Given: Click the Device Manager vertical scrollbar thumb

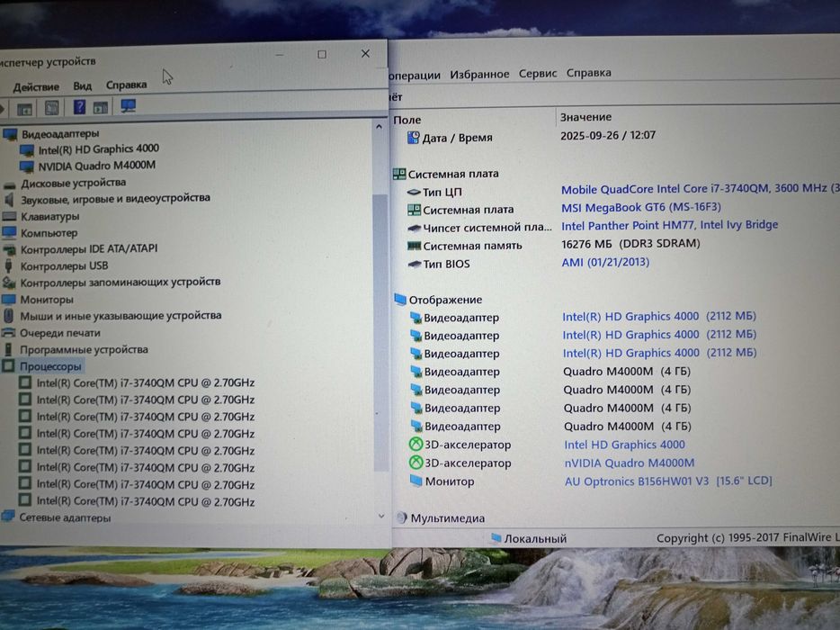Looking at the screenshot, I should pyautogui.click(x=380, y=331).
